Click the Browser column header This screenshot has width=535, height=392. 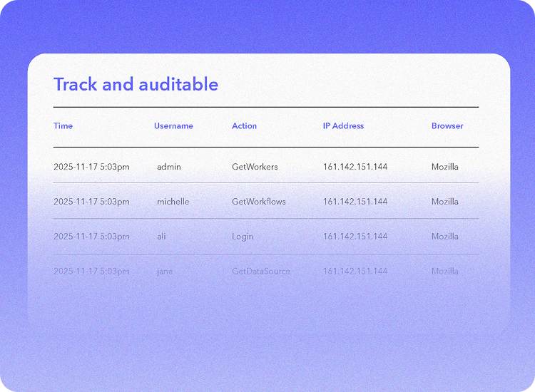click(x=447, y=126)
